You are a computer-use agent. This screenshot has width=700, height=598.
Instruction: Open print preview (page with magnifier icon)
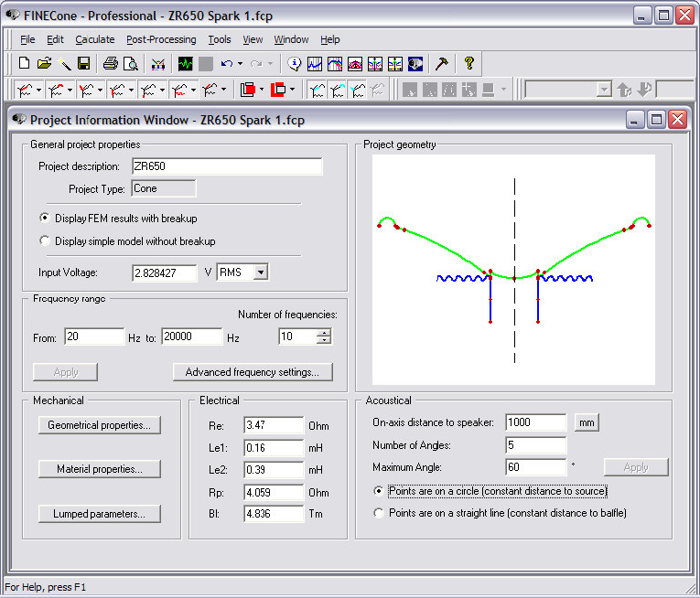pyautogui.click(x=130, y=63)
